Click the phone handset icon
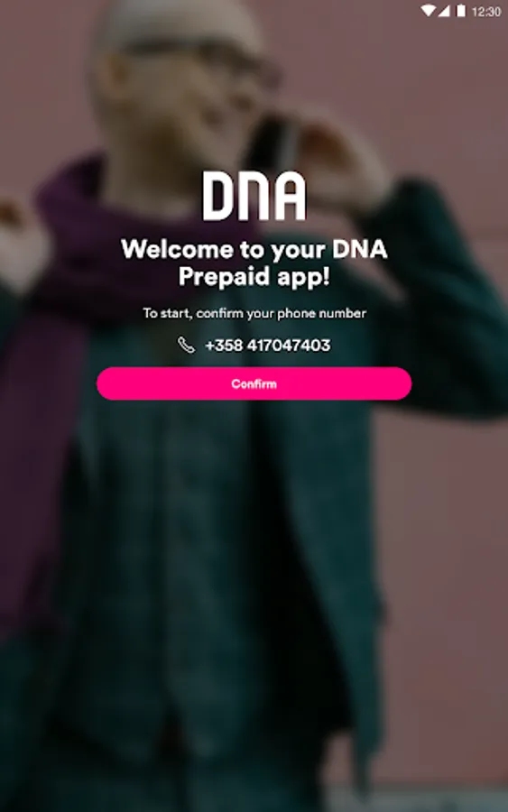 click(x=187, y=345)
